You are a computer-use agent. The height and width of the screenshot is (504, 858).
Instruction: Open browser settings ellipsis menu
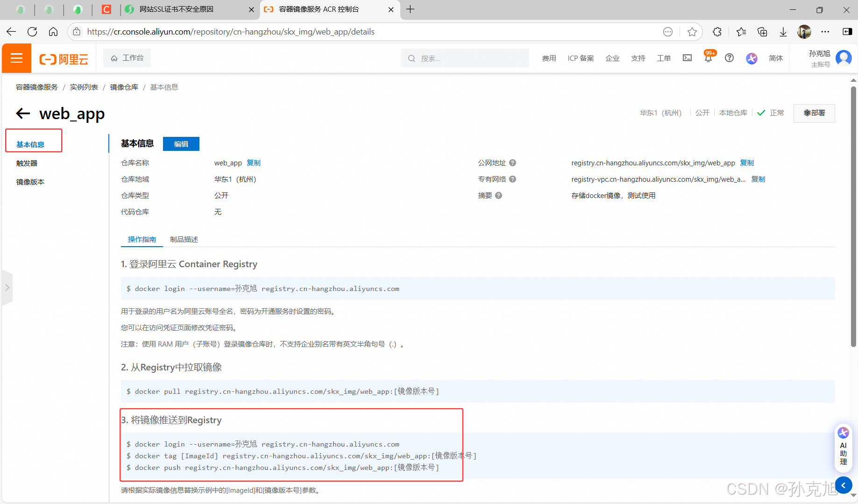[825, 32]
